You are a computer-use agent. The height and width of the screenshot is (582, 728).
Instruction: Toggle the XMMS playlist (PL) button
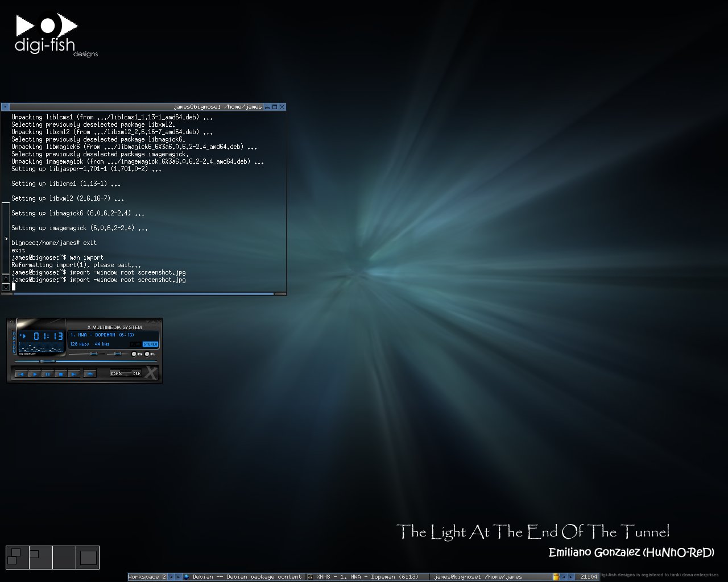tap(148, 354)
